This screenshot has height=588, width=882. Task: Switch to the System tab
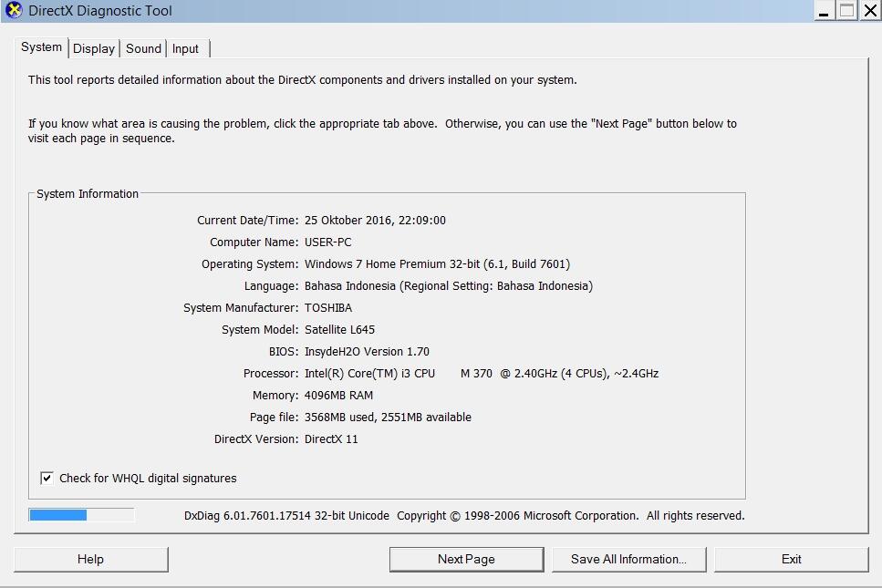pyautogui.click(x=41, y=47)
